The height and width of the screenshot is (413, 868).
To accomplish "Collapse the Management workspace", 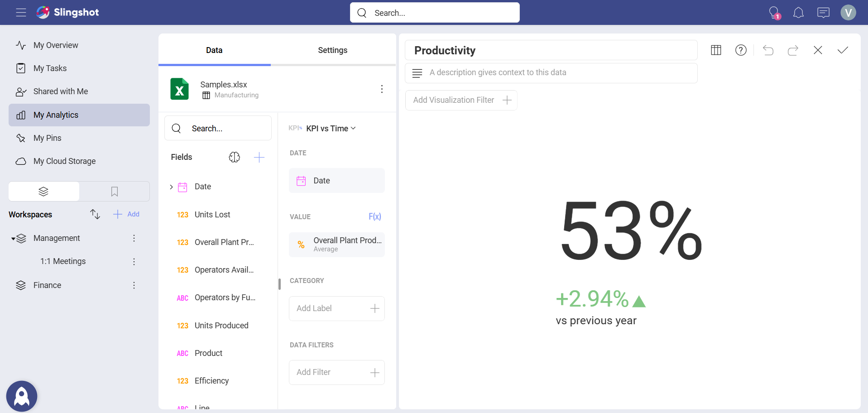I will [13, 238].
